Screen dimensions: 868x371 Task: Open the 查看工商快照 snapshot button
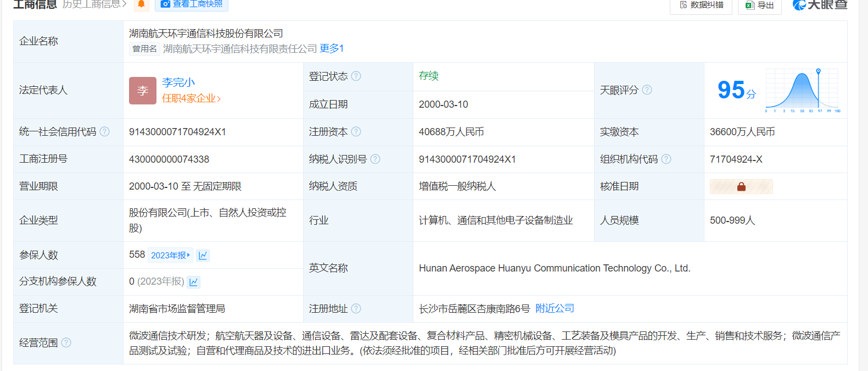(x=192, y=4)
